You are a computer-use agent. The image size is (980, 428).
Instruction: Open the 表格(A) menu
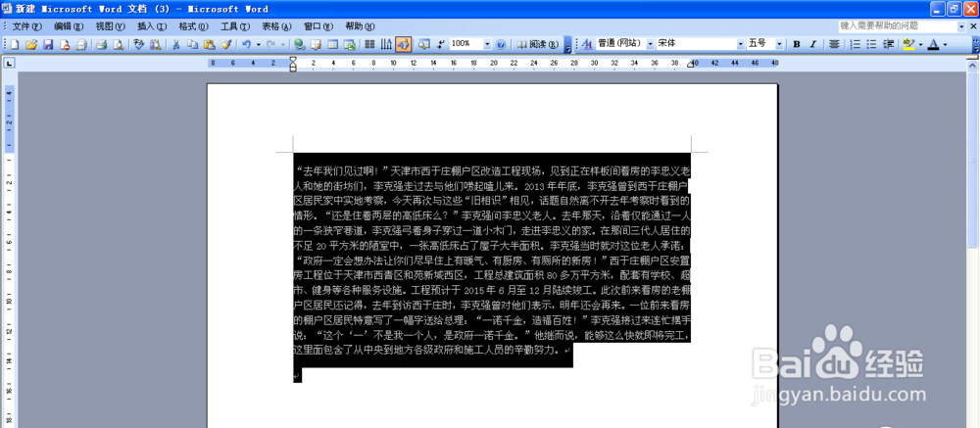[x=277, y=26]
